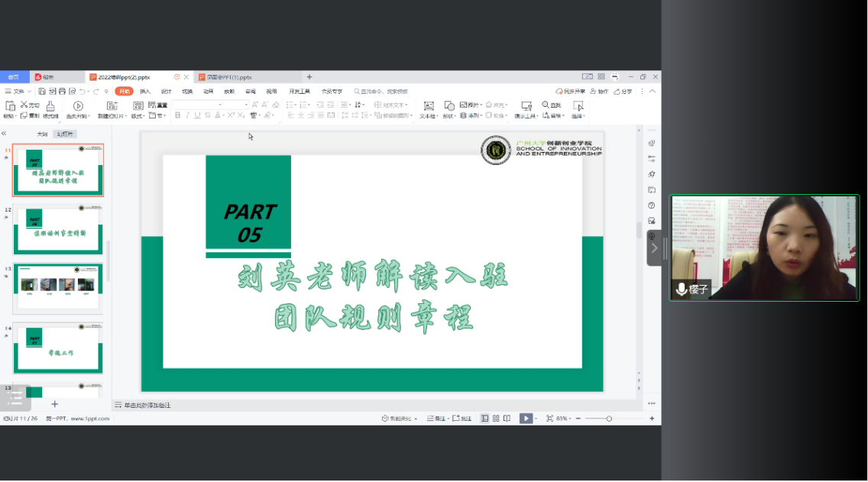This screenshot has width=868, height=482.
Task: Toggle Italic formatting
Action: point(188,115)
